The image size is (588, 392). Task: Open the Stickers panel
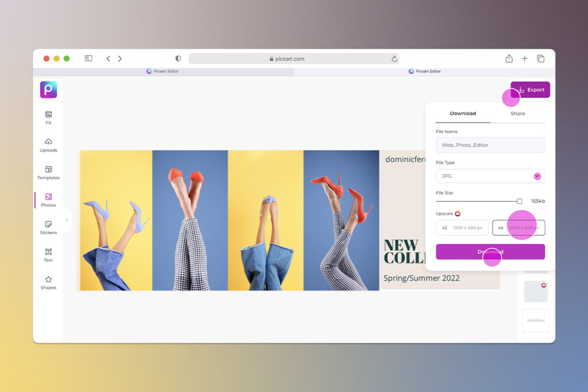pos(48,228)
